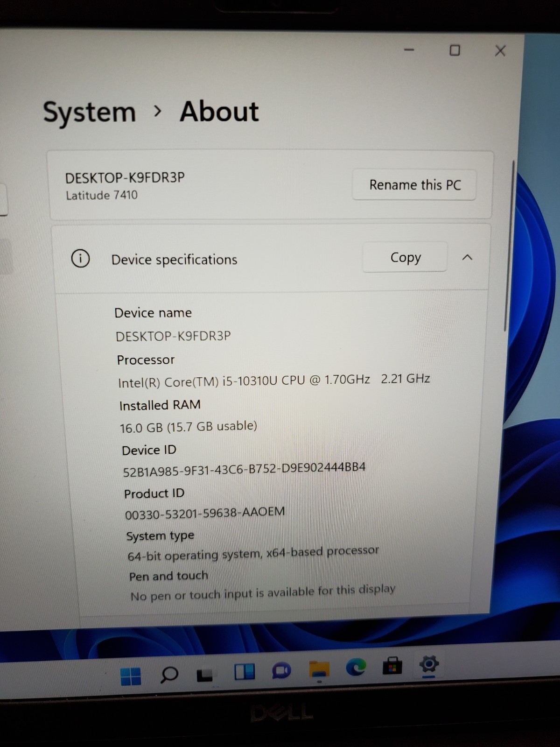Screen dimensions: 560x747
Task: Click the Device specifications title text
Action: click(174, 260)
